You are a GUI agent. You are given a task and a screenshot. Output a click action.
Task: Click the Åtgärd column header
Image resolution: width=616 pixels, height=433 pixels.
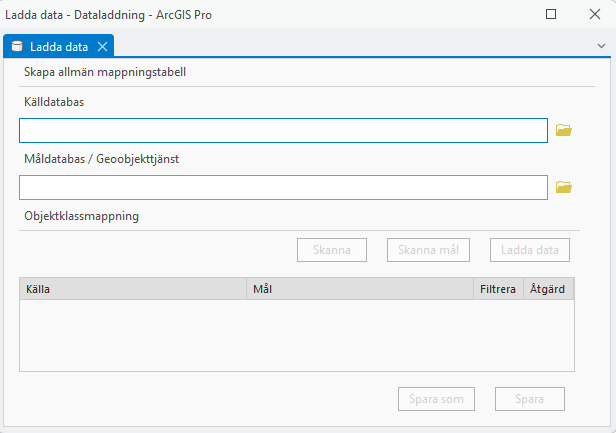pos(548,289)
